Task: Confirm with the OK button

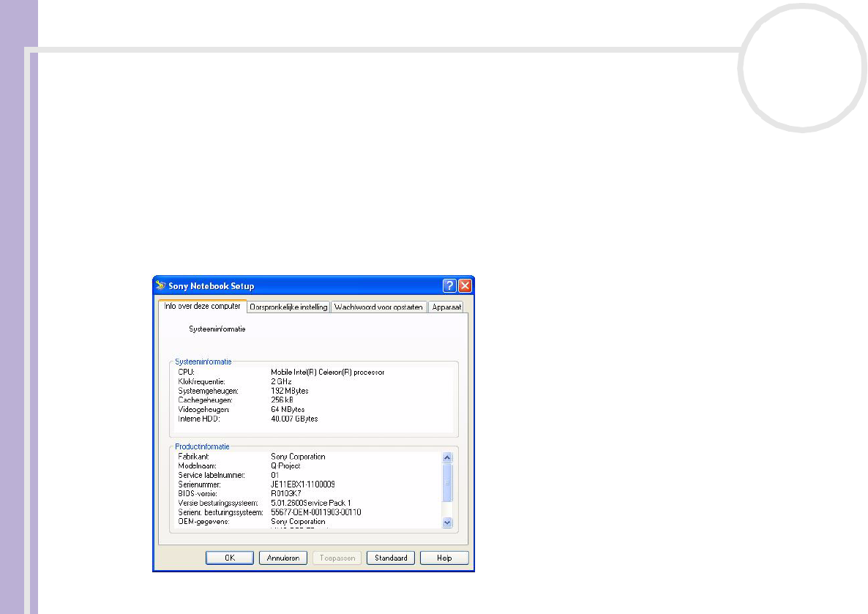Action: (x=230, y=558)
